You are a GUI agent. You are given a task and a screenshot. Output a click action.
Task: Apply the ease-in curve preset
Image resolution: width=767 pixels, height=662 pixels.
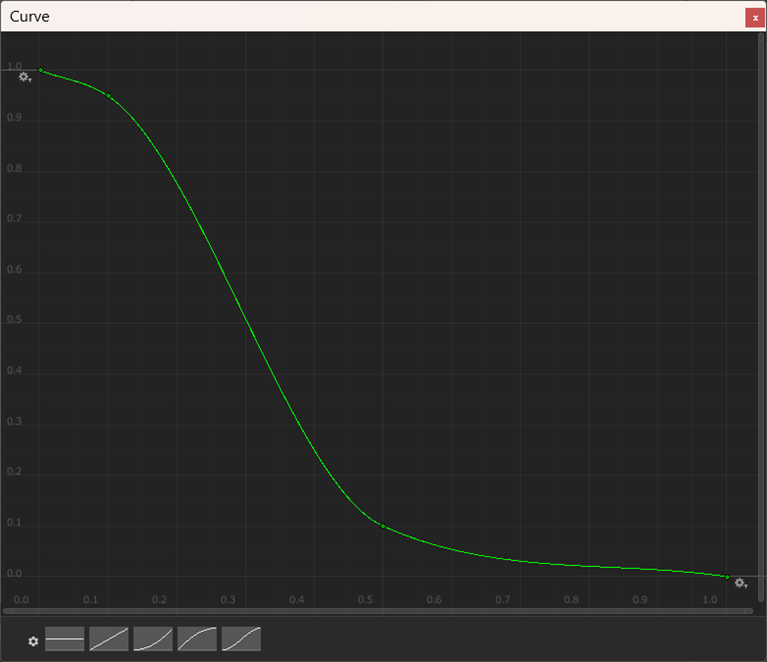[153, 639]
